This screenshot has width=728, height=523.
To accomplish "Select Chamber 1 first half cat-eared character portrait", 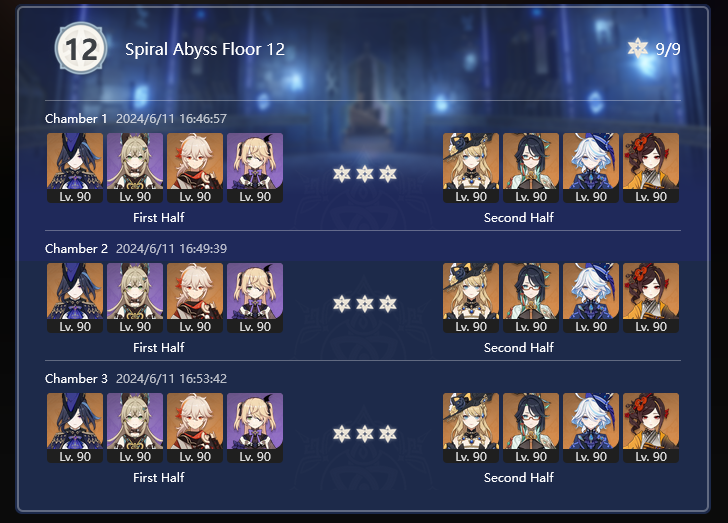I will point(135,168).
